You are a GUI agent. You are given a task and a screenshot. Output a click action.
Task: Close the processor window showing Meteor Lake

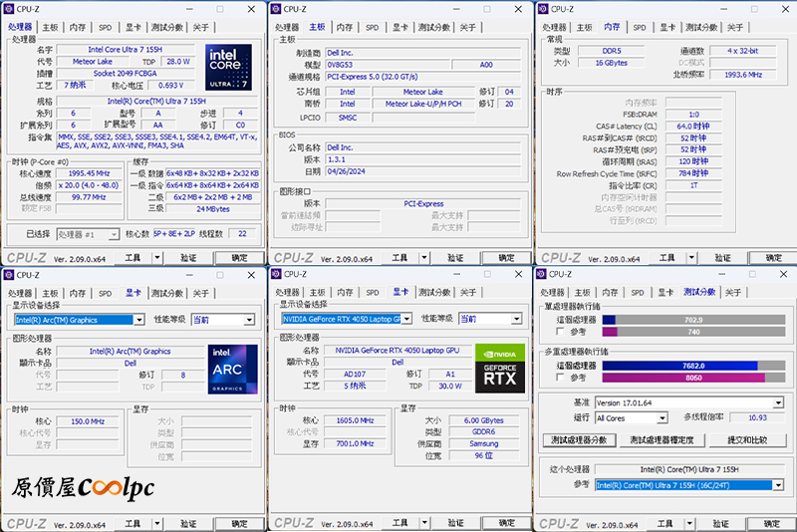point(251,9)
